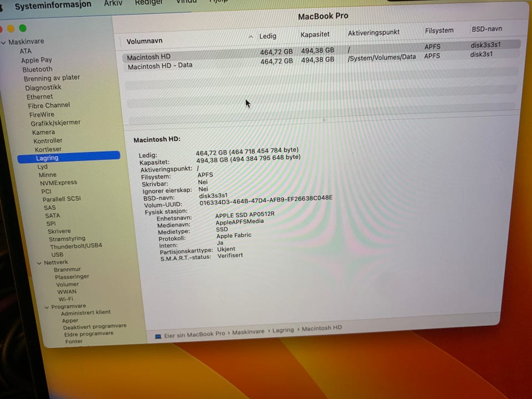Select Kortleser in the sidebar
The image size is (532, 399).
[48, 149]
